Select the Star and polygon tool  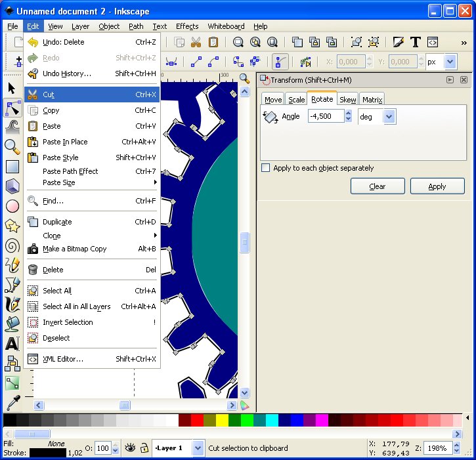[x=12, y=226]
